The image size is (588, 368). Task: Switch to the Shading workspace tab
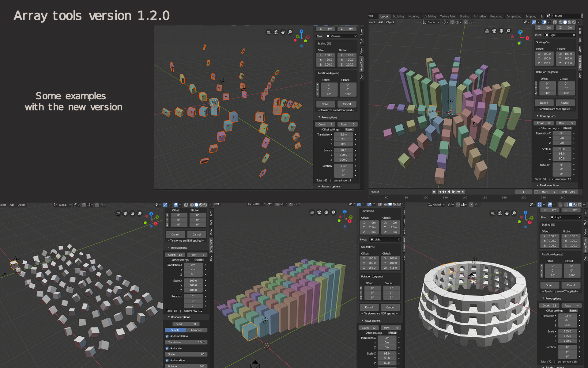(465, 16)
